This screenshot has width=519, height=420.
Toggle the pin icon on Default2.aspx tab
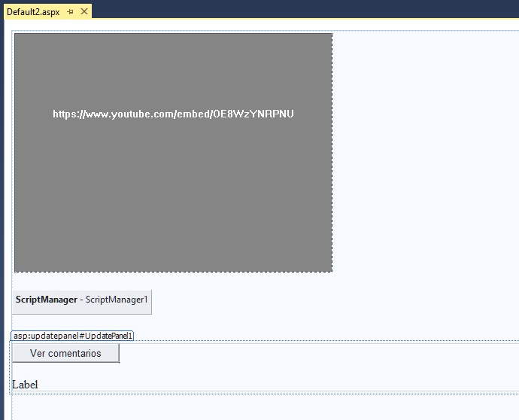[x=70, y=12]
